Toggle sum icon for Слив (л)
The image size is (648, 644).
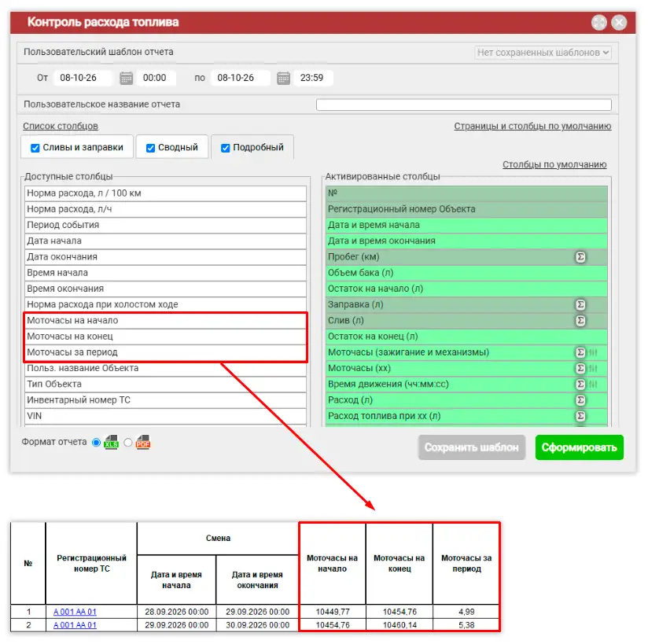(x=580, y=320)
